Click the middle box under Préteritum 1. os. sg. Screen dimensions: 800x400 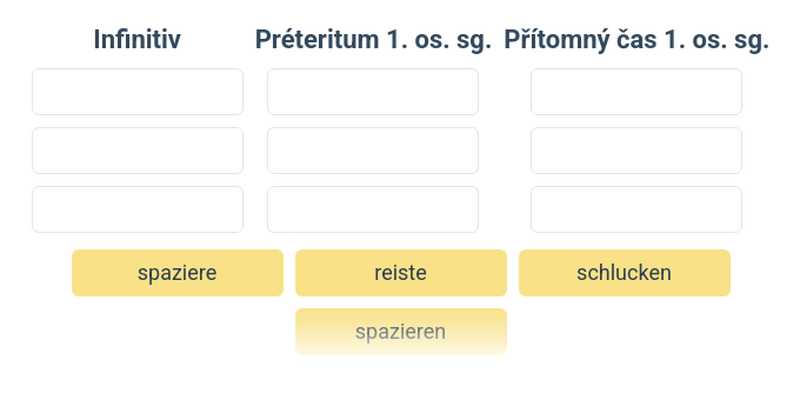pyautogui.click(x=372, y=151)
